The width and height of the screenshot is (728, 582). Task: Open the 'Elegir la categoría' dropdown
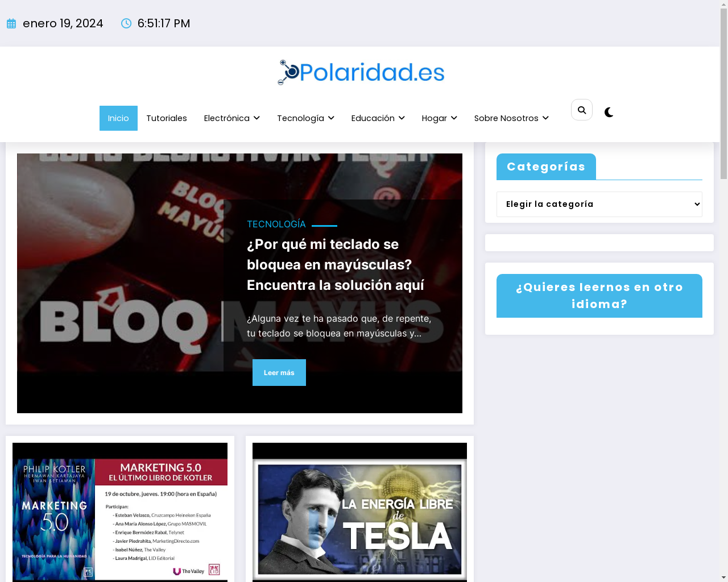point(599,204)
